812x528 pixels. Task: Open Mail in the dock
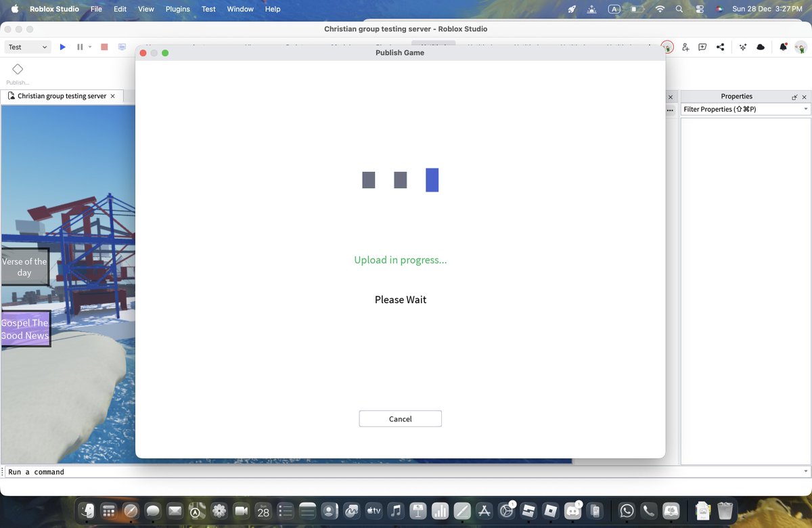coord(175,511)
